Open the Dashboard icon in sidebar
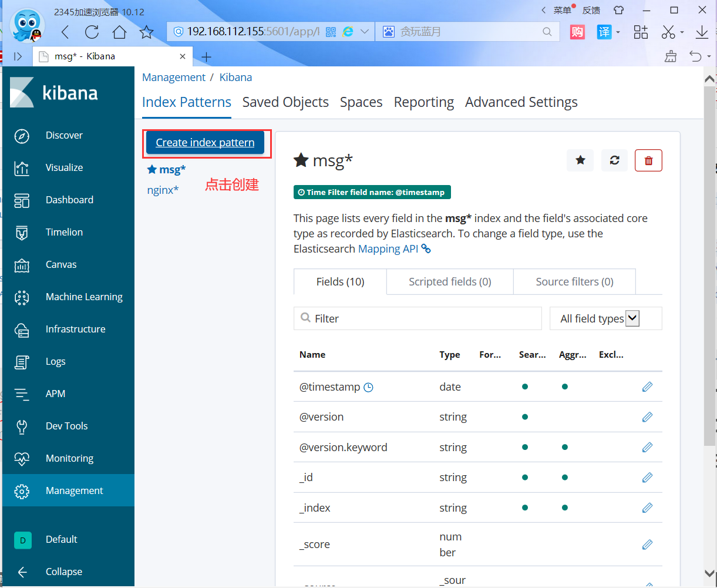Viewport: 717px width, 588px height. pyautogui.click(x=22, y=200)
